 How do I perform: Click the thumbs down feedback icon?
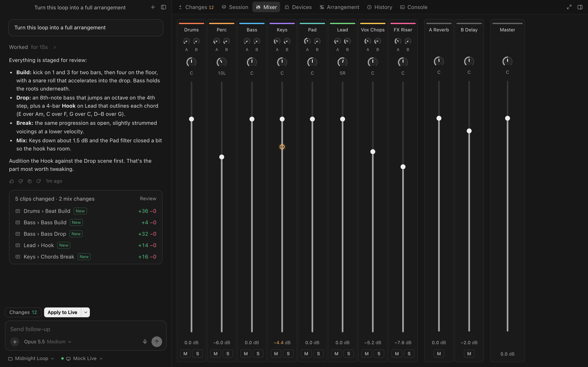[20, 181]
